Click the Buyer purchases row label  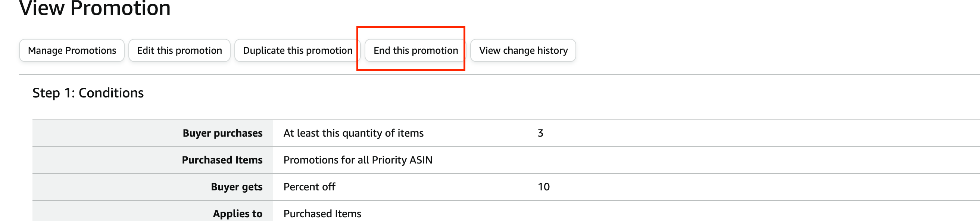tap(222, 133)
